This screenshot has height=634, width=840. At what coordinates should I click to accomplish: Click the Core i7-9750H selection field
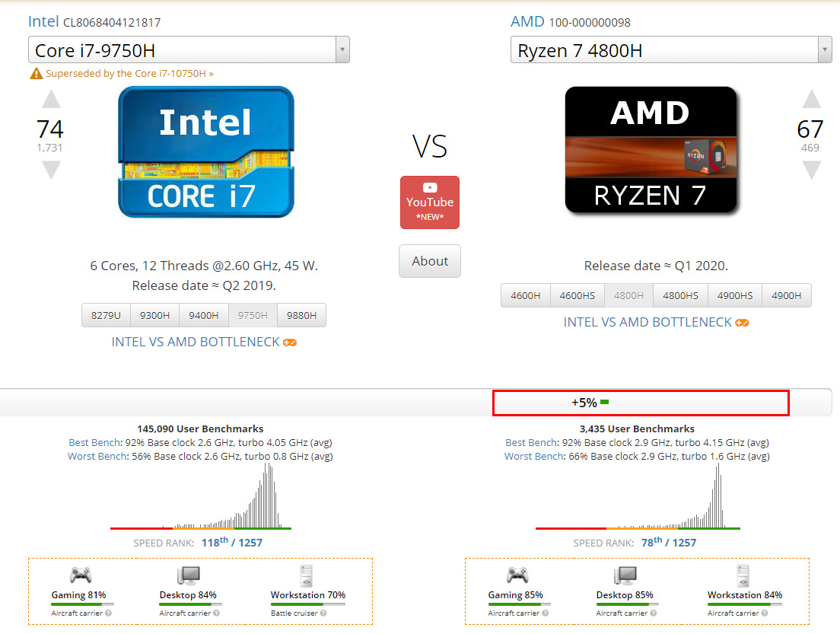tap(189, 49)
